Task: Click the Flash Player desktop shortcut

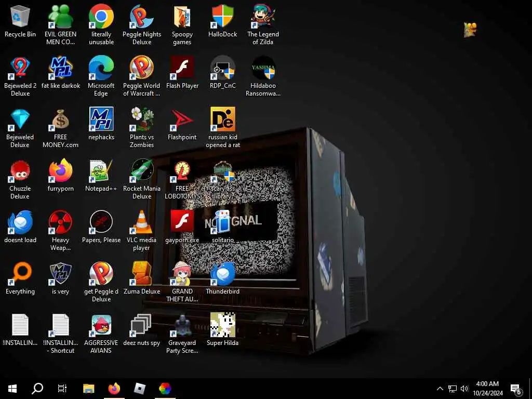Action: point(182,68)
